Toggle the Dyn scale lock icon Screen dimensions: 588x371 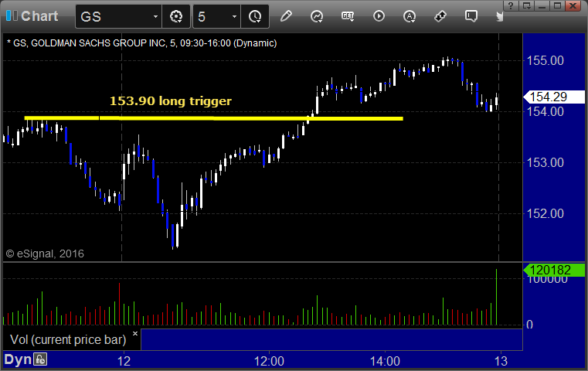click(40, 359)
